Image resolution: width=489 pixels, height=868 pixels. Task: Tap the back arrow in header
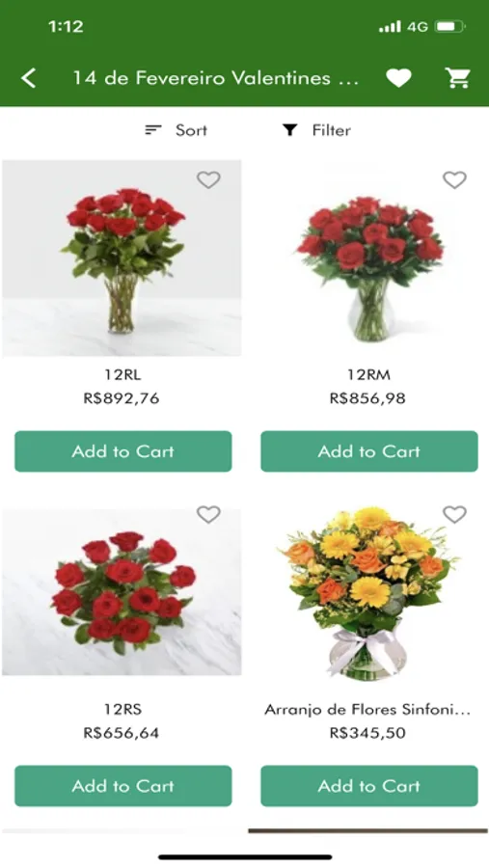[x=29, y=78]
